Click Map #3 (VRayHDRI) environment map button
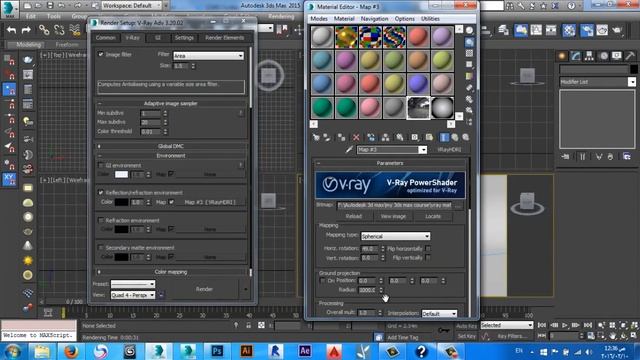The width and height of the screenshot is (640, 360). coord(210,202)
